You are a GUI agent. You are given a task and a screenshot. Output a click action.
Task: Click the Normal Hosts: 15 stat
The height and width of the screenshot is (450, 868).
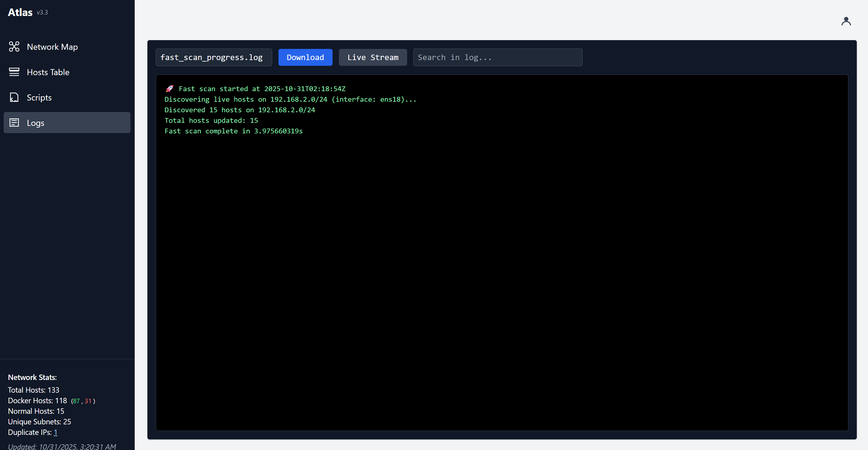pos(36,411)
